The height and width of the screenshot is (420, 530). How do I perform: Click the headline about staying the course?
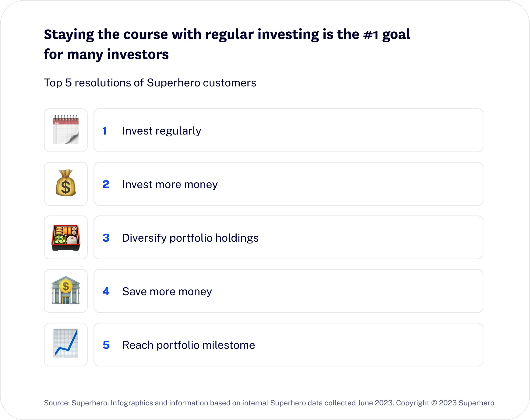tap(227, 44)
